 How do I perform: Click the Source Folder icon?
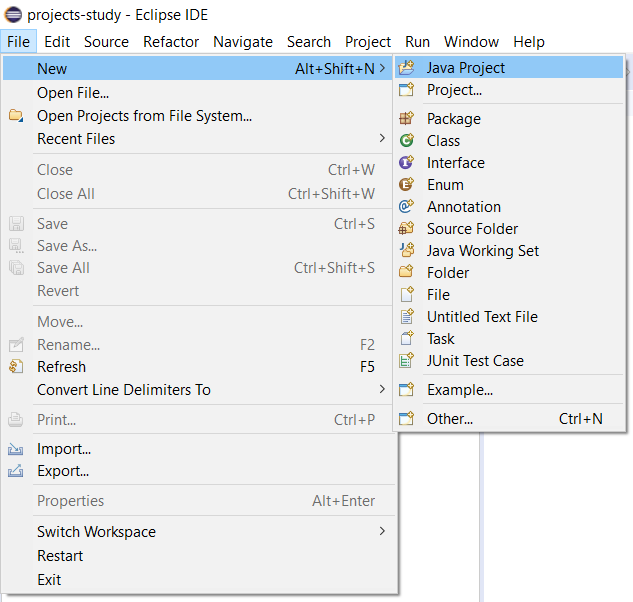point(407,229)
